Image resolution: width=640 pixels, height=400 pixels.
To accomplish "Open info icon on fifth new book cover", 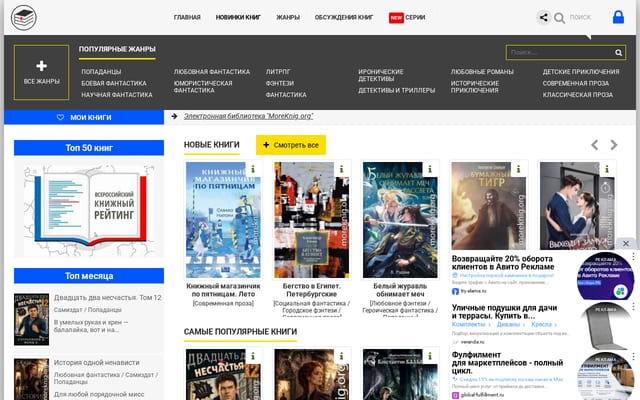I will pos(607,169).
